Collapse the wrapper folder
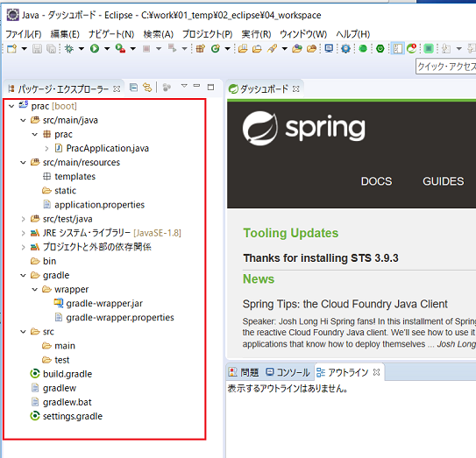The width and height of the screenshot is (476, 458). pos(35,290)
